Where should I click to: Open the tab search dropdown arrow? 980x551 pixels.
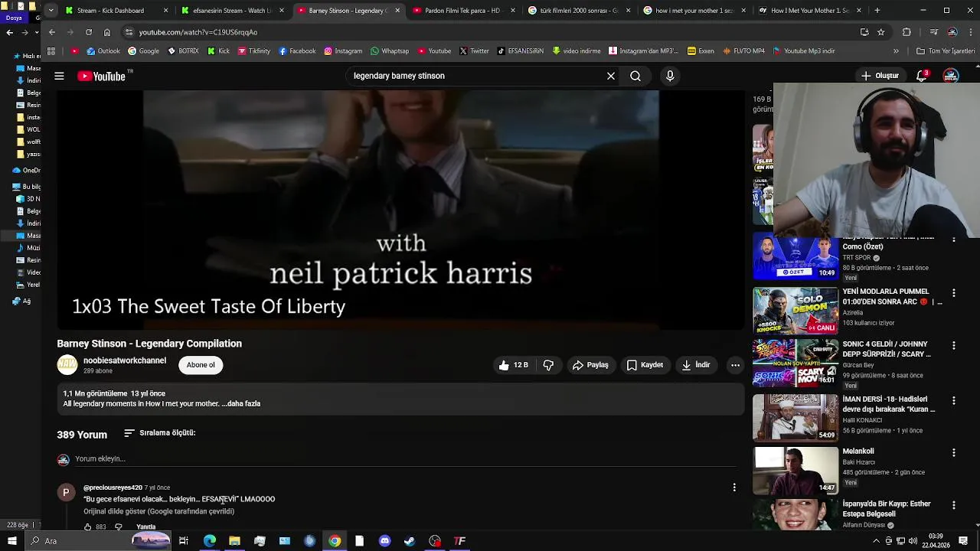(51, 11)
